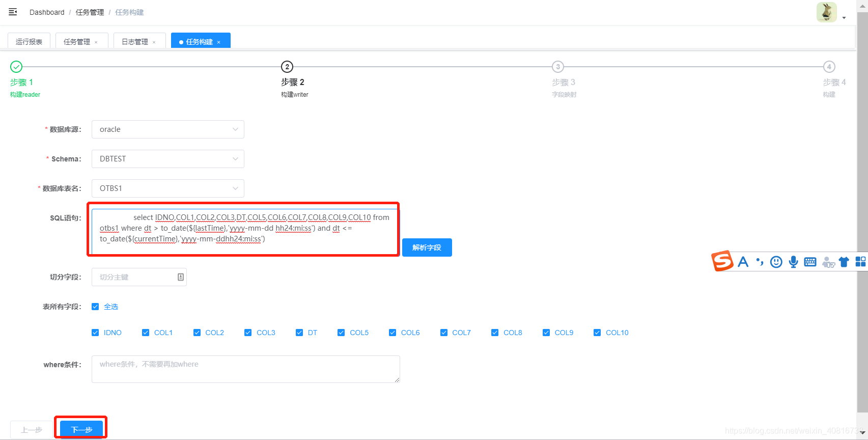868x440 pixels.
Task: Click the step 2 circle marker
Action: tap(287, 67)
